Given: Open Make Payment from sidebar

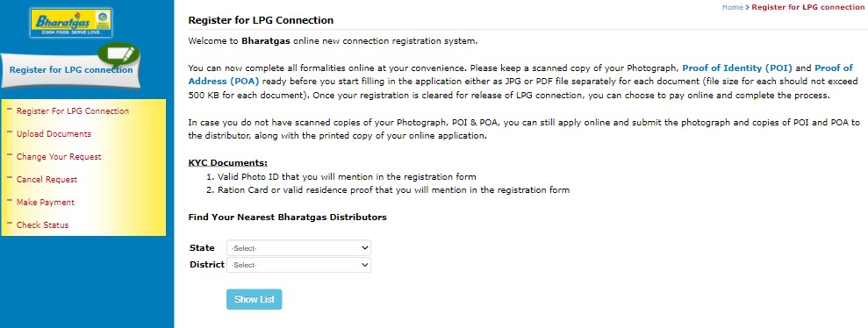Looking at the screenshot, I should pyautogui.click(x=46, y=202).
